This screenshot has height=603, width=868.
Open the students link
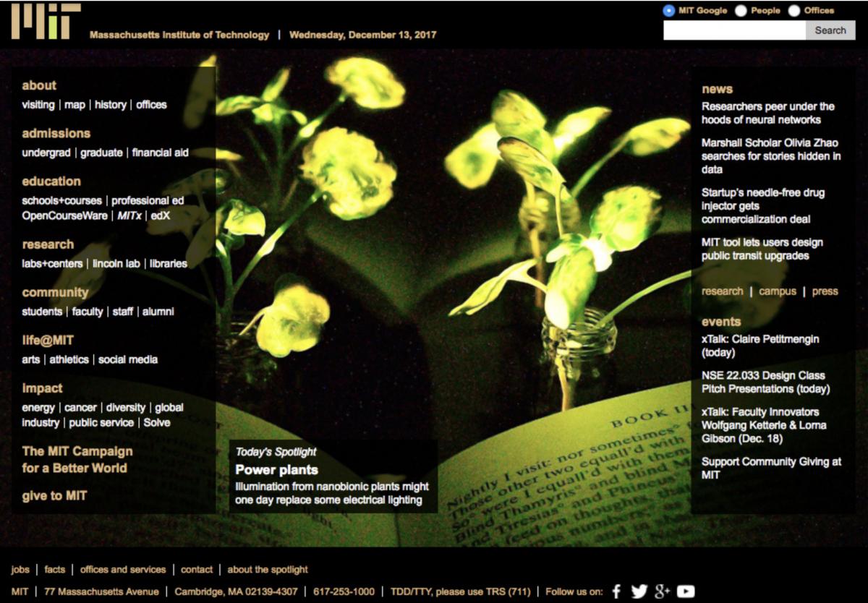42,312
